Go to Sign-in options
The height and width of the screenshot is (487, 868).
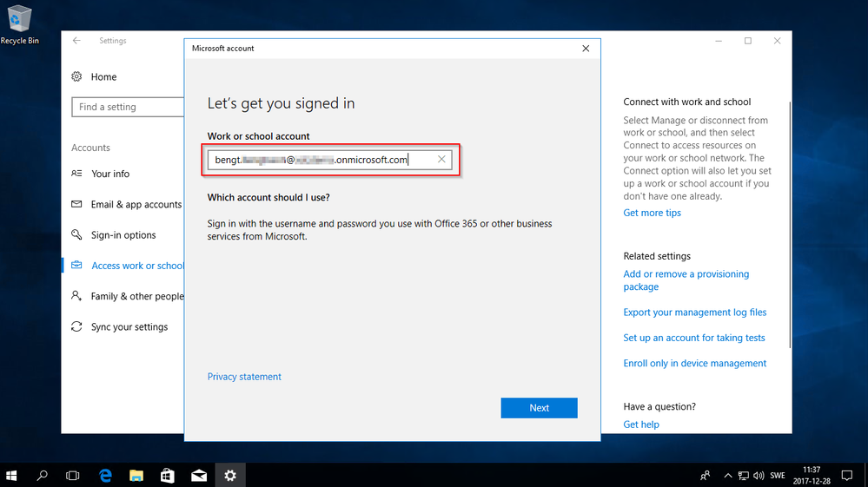(123, 235)
